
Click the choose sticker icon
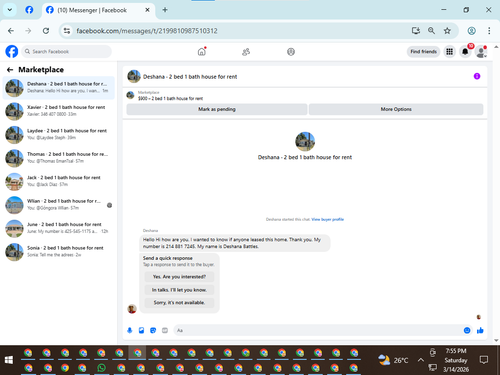(x=153, y=330)
